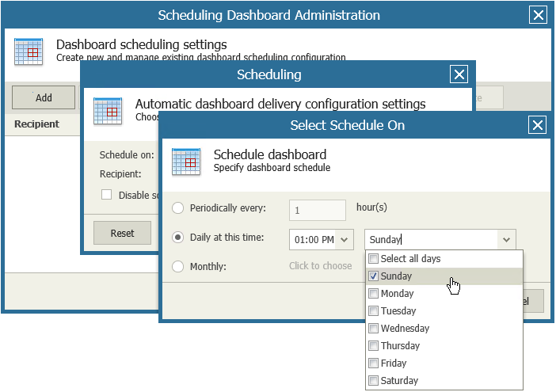Click the Dashboard scheduling settings calendar icon
Viewport: 556px width, 392px height.
point(28,51)
